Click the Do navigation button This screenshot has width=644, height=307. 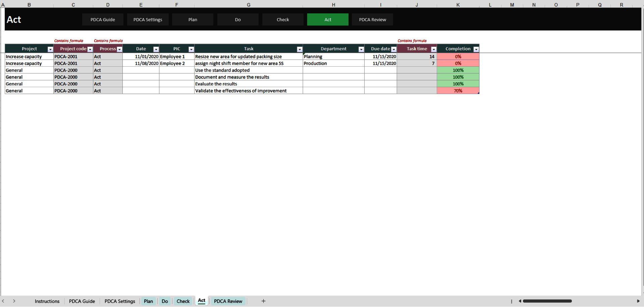point(238,19)
